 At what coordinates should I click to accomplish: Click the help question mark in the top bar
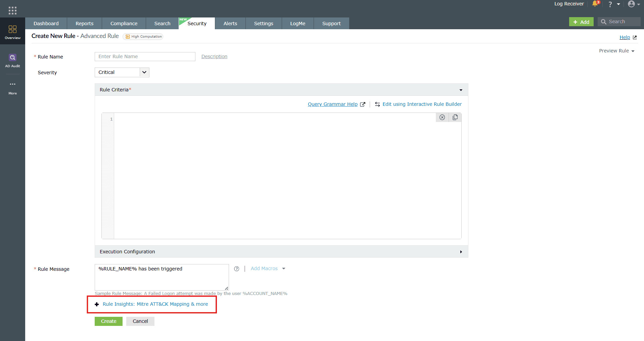point(609,4)
